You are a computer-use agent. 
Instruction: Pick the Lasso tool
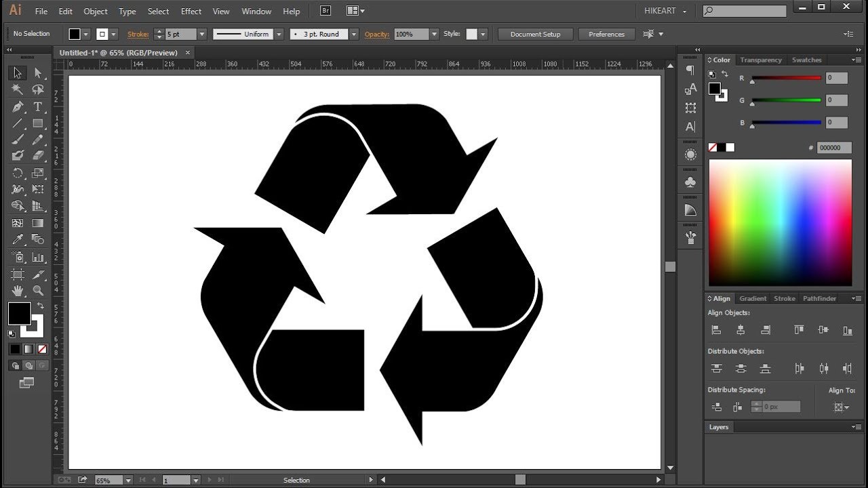38,89
